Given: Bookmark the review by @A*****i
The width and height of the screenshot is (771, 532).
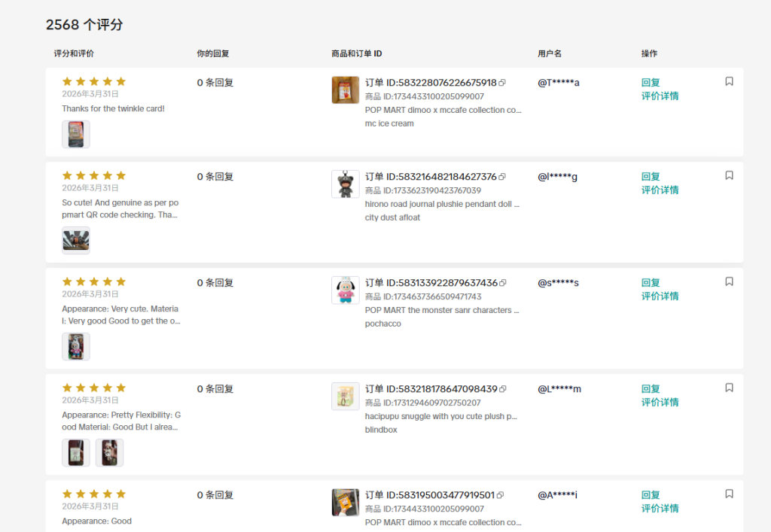Looking at the screenshot, I should click(729, 494).
